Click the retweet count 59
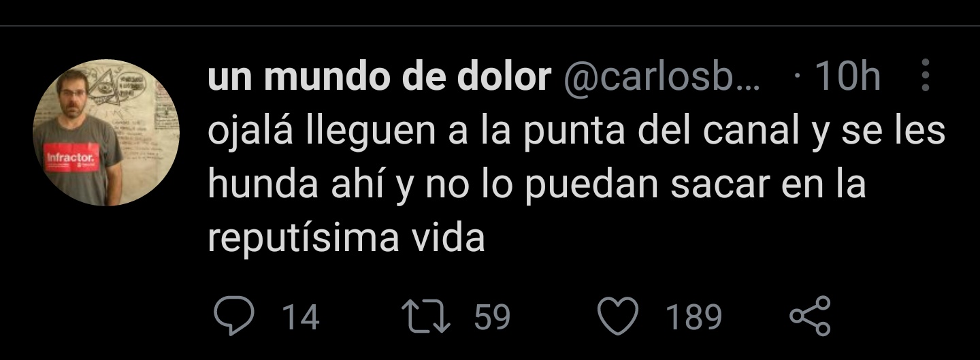The width and height of the screenshot is (980, 360). 492,318
